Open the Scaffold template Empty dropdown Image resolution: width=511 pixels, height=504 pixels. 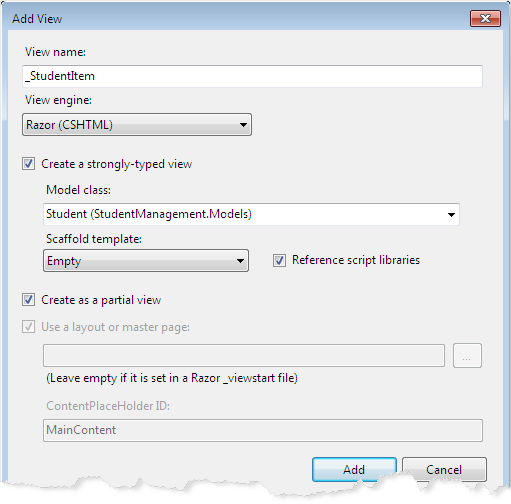pyautogui.click(x=146, y=261)
